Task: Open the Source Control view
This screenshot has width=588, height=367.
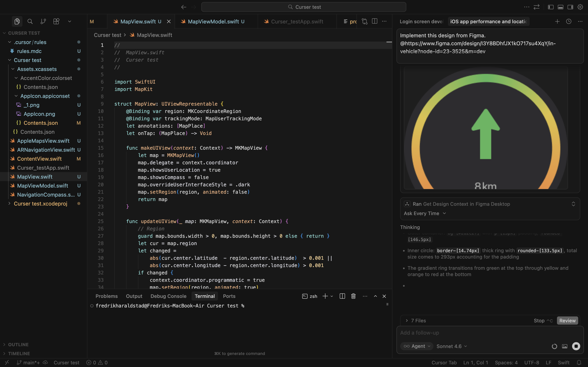Action: (x=43, y=21)
